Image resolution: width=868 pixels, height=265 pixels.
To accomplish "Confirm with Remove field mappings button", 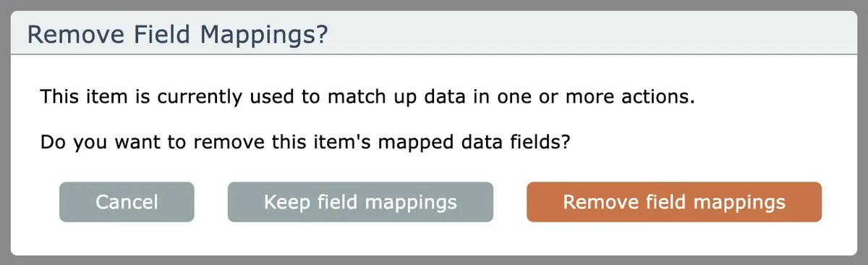I will 674,202.
